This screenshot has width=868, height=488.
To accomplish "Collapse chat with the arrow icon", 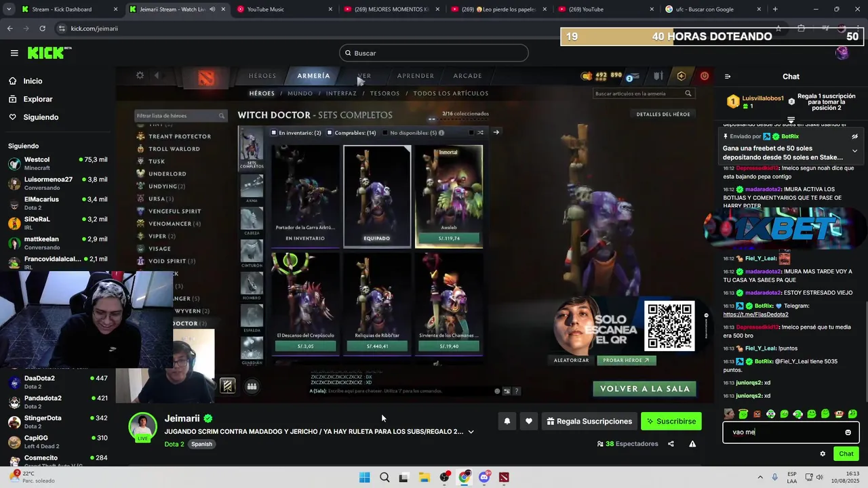I will [728, 77].
